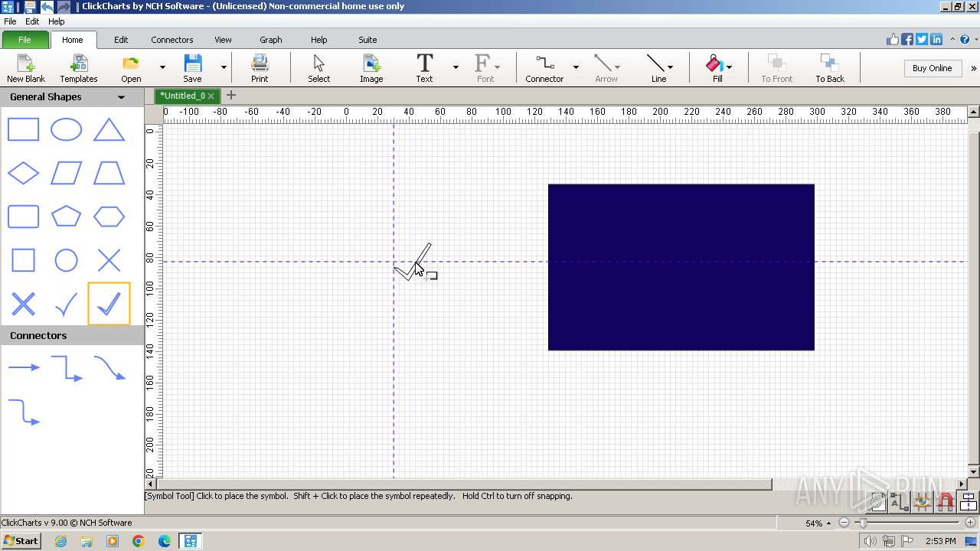
Task: Insert an Image with toolbar button
Action: (x=371, y=68)
